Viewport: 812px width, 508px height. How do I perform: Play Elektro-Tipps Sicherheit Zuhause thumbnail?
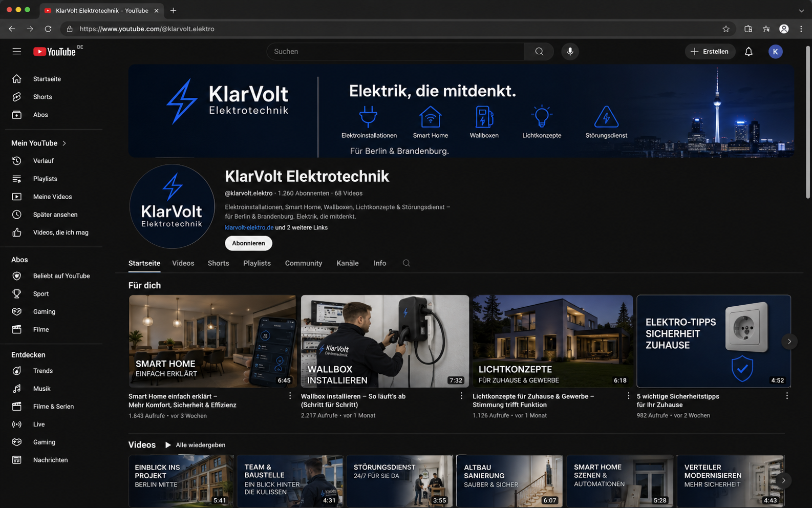[714, 341]
